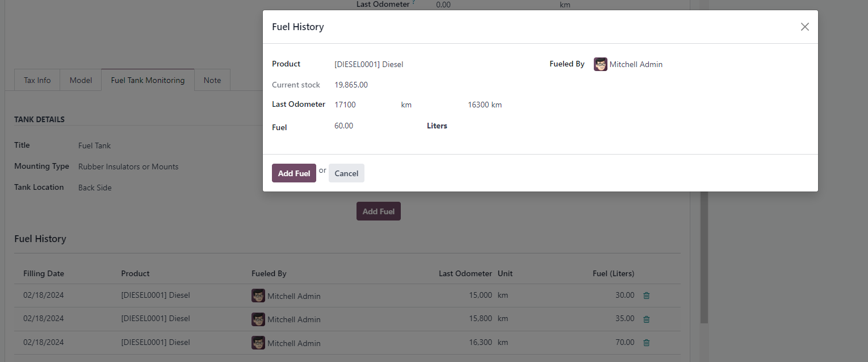Delete the 30.00 liters fuel entry

point(646,296)
